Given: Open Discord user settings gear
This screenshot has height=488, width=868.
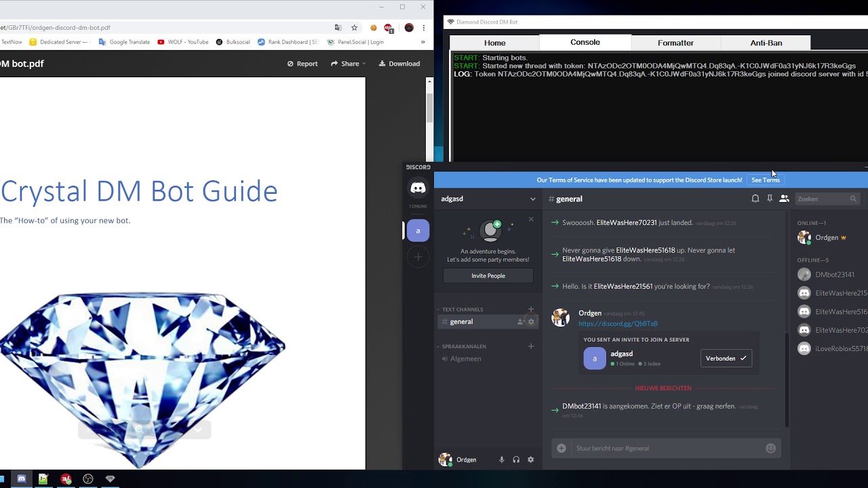Looking at the screenshot, I should click(x=530, y=460).
